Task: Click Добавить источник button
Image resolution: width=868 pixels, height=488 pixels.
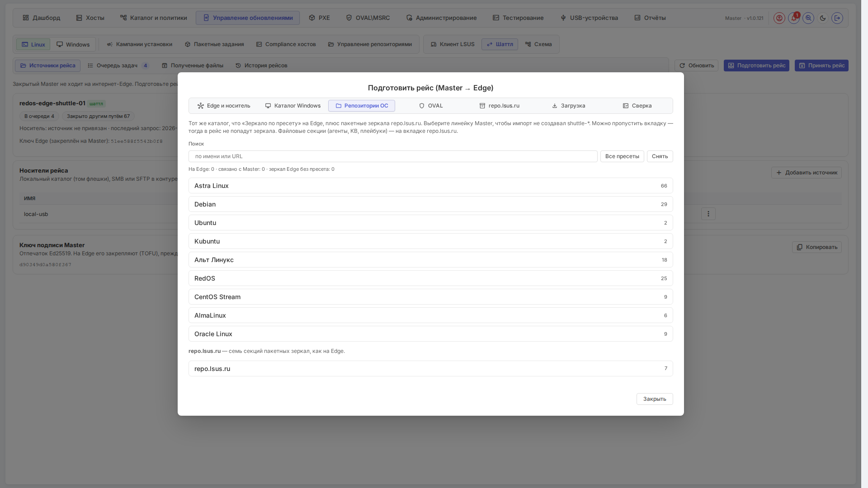Action: click(x=807, y=173)
